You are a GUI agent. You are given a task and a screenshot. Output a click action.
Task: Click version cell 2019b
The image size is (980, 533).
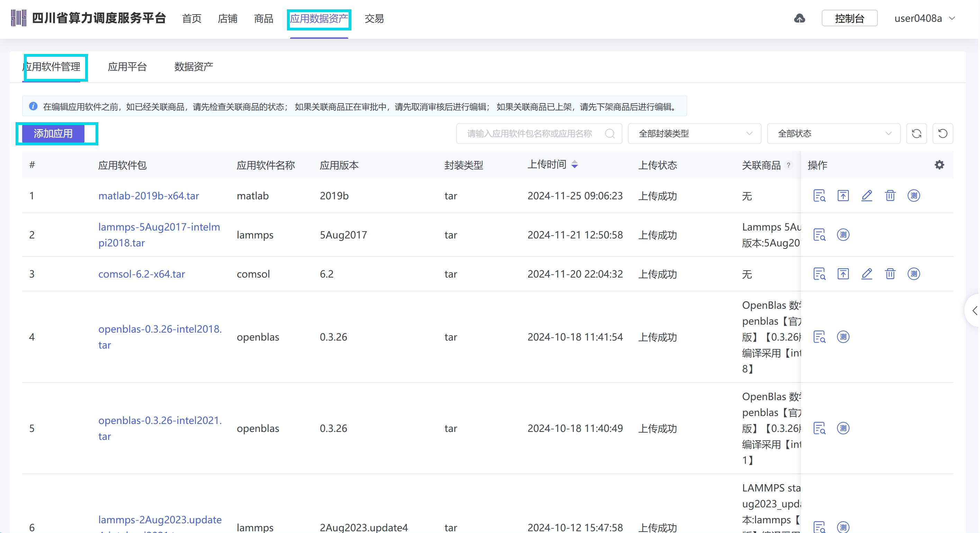tap(334, 196)
